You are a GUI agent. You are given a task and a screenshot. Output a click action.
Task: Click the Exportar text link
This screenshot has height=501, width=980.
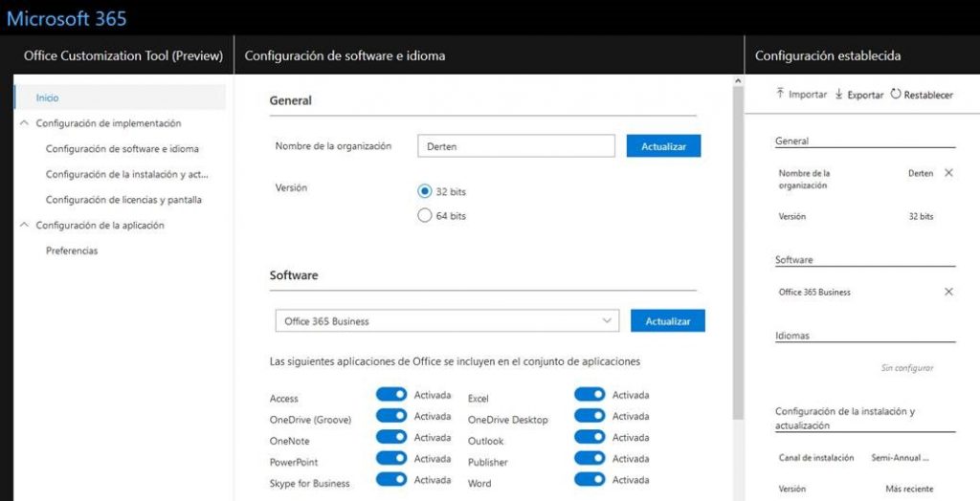(865, 95)
